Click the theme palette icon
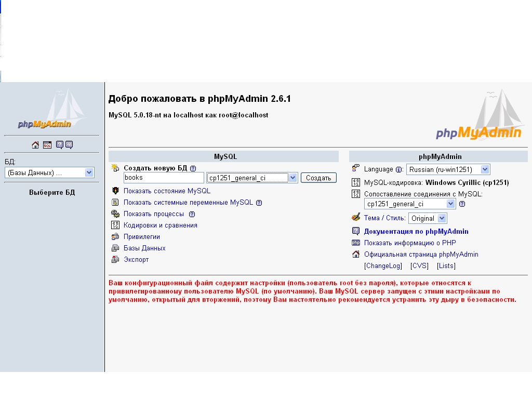The width and height of the screenshot is (532, 399). tap(355, 217)
